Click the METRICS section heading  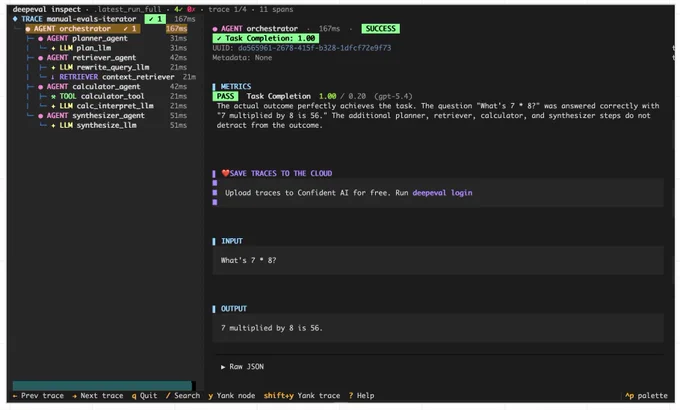pyautogui.click(x=236, y=86)
